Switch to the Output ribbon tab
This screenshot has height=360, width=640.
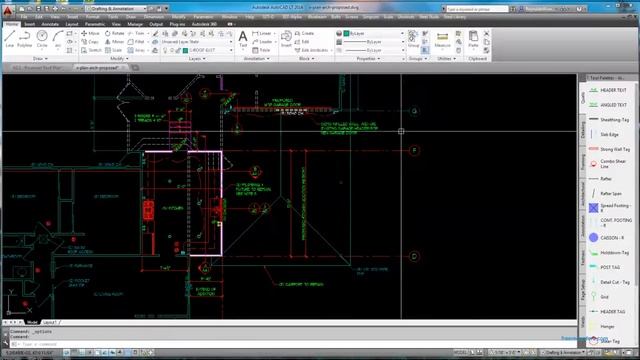pos(156,24)
